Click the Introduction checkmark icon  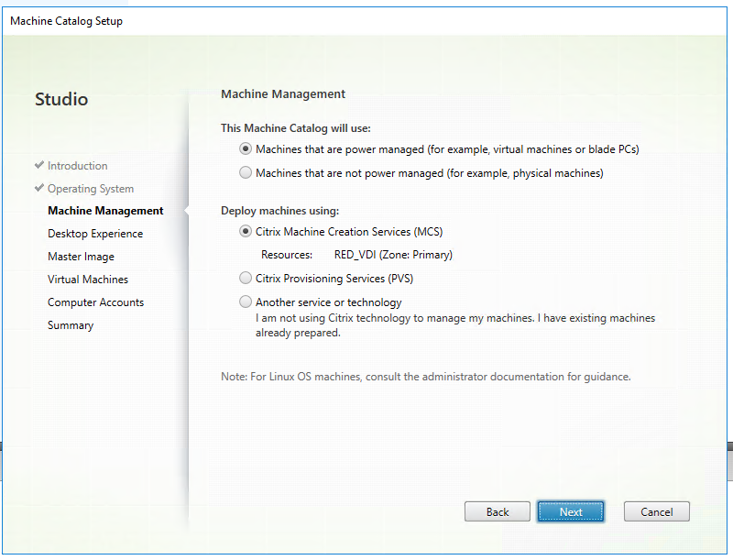pyautogui.click(x=39, y=165)
